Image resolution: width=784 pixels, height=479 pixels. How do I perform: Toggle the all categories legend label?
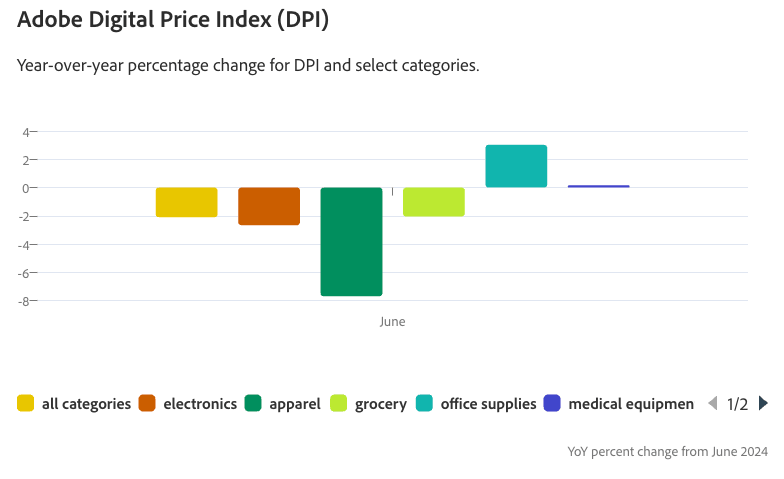86,404
